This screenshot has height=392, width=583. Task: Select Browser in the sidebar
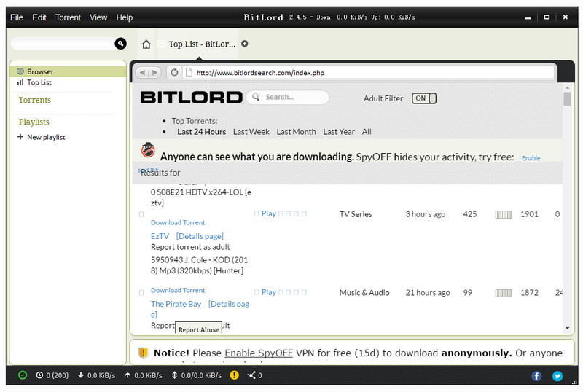point(68,71)
